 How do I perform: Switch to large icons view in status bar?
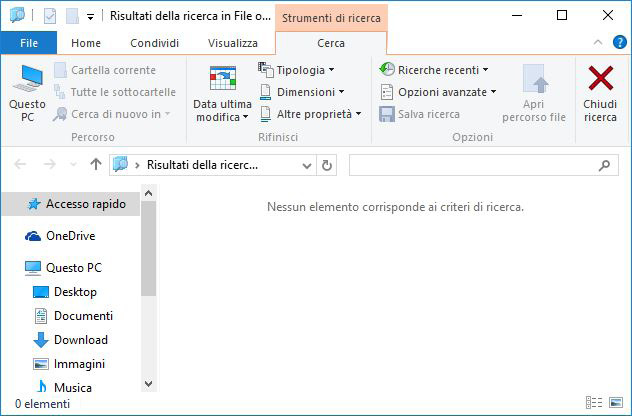coord(615,403)
